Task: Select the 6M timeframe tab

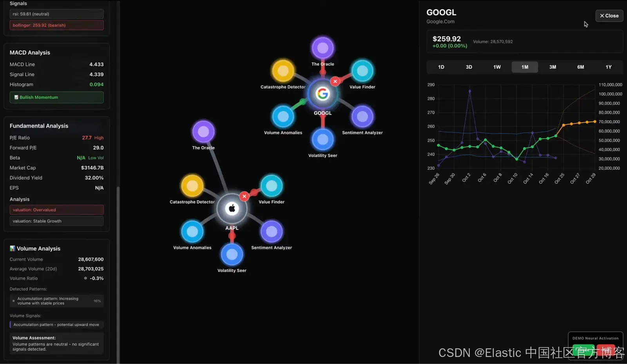Action: [580, 67]
